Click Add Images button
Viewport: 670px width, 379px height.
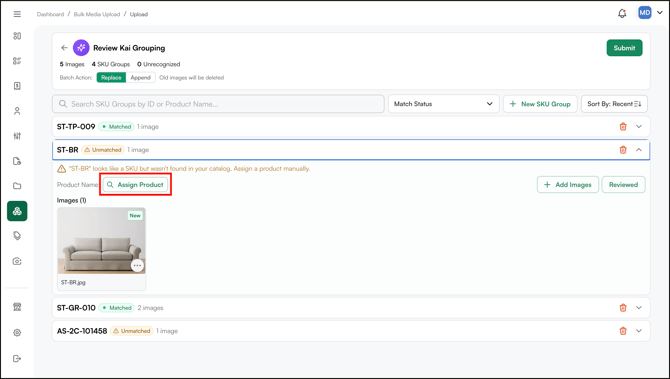567,185
